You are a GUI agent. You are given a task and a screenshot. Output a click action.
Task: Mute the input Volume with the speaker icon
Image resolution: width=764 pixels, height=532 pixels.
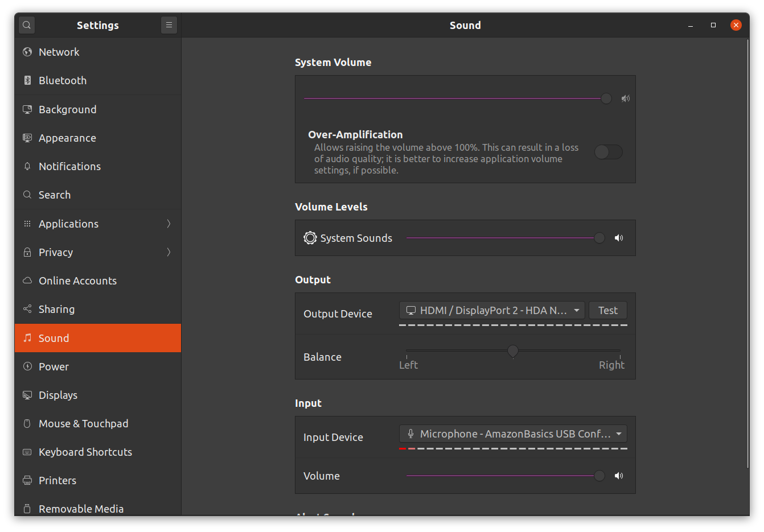click(x=619, y=476)
